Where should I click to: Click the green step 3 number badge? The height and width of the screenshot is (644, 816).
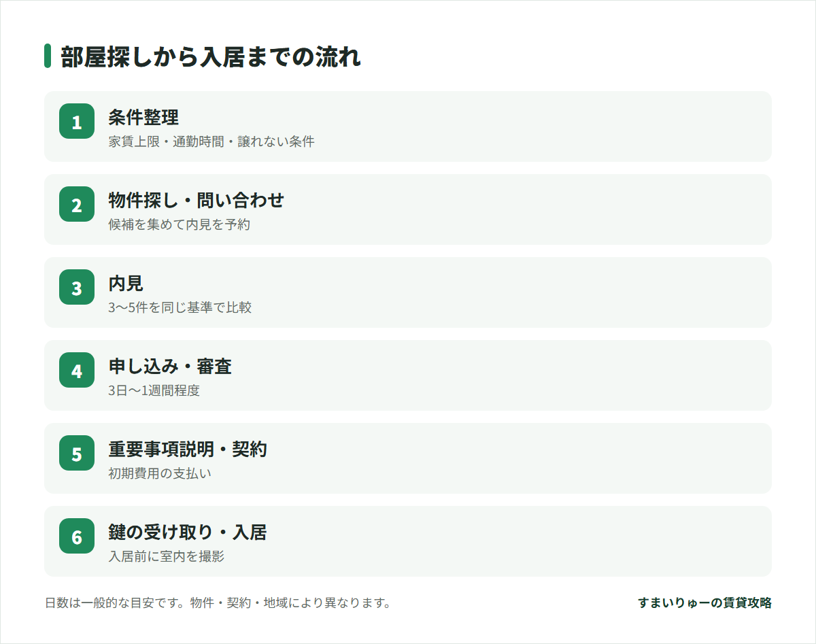tap(77, 287)
